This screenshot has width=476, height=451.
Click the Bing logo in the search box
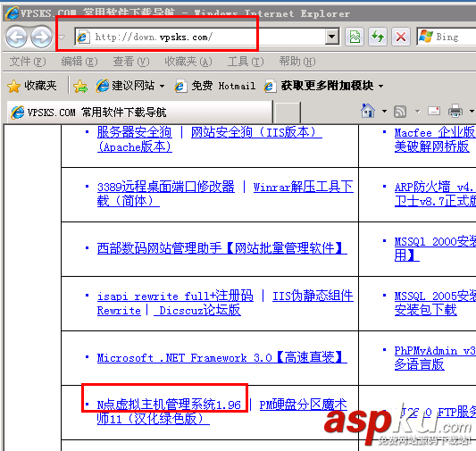426,37
